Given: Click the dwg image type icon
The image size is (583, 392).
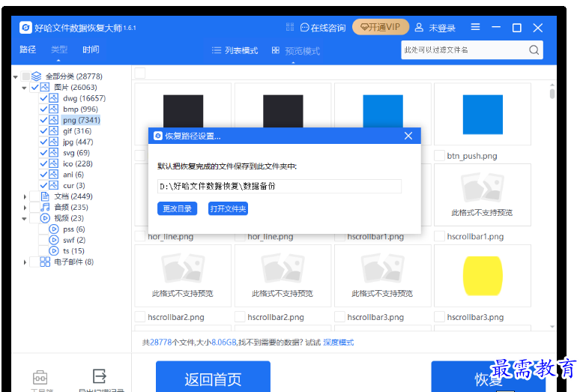Looking at the screenshot, I should coord(54,98).
